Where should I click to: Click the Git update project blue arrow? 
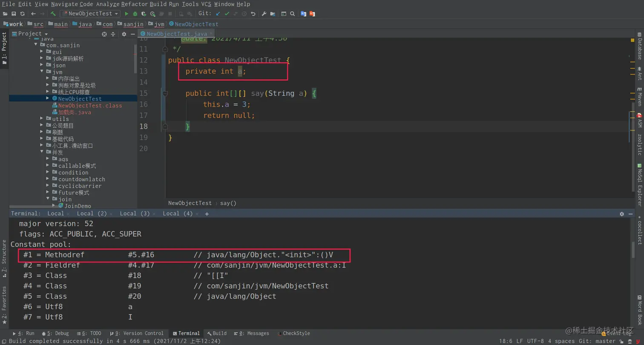click(x=218, y=14)
